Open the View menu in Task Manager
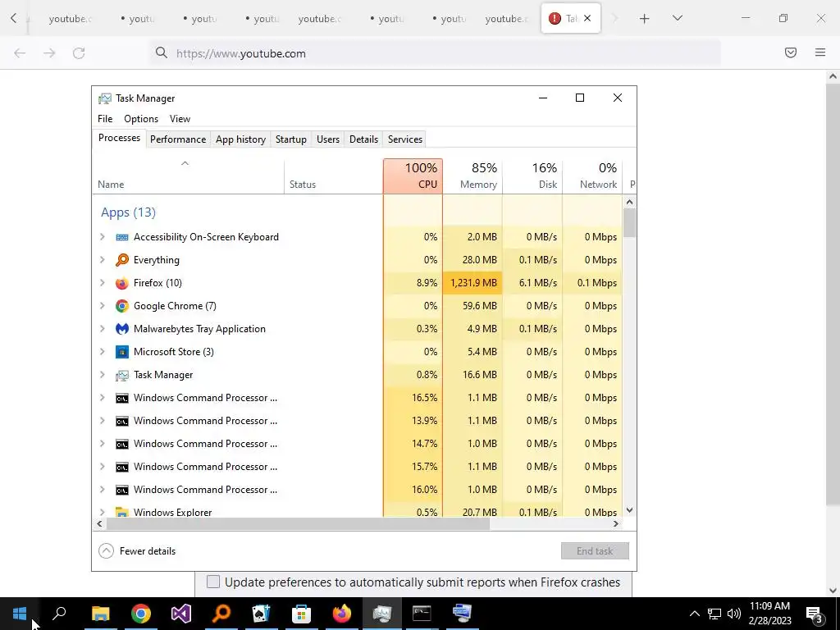This screenshot has height=630, width=840. [180, 119]
